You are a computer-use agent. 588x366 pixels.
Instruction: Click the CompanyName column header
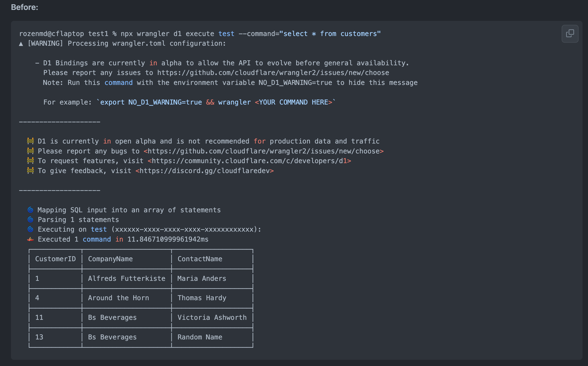[x=110, y=259]
